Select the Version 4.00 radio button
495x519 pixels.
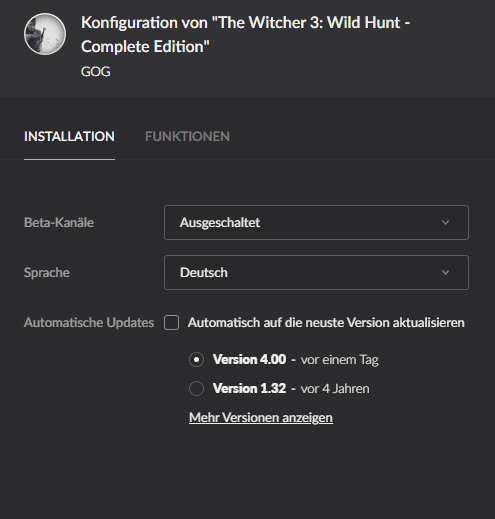[x=196, y=360]
